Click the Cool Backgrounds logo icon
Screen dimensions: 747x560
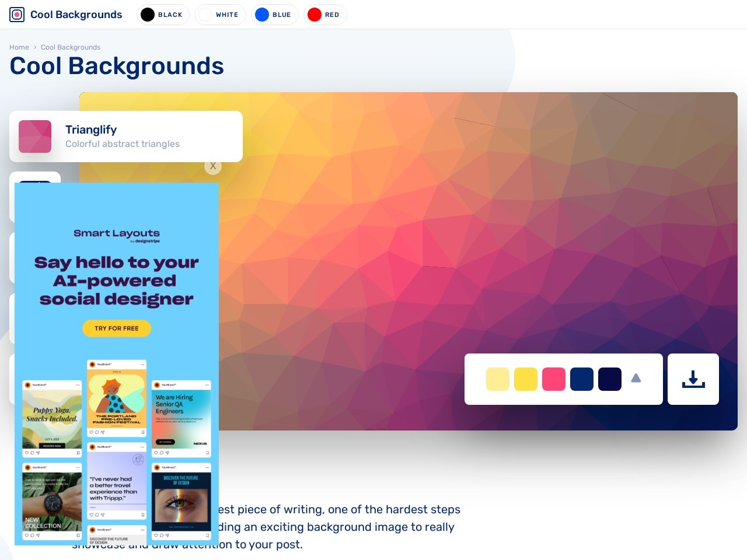[17, 15]
